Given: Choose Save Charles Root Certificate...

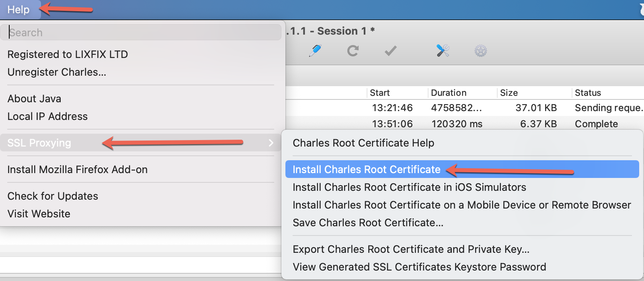Looking at the screenshot, I should click(x=368, y=223).
